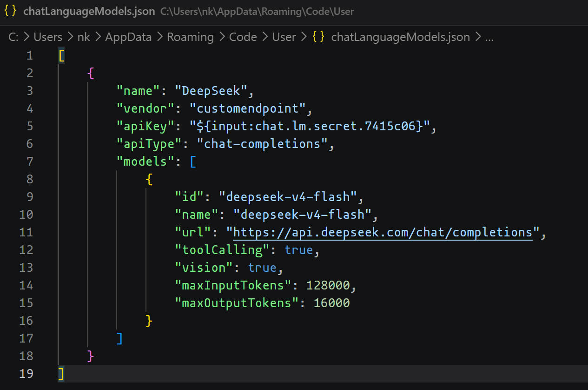
Task: Click the closing square bracket on line 19
Action: pos(61,374)
